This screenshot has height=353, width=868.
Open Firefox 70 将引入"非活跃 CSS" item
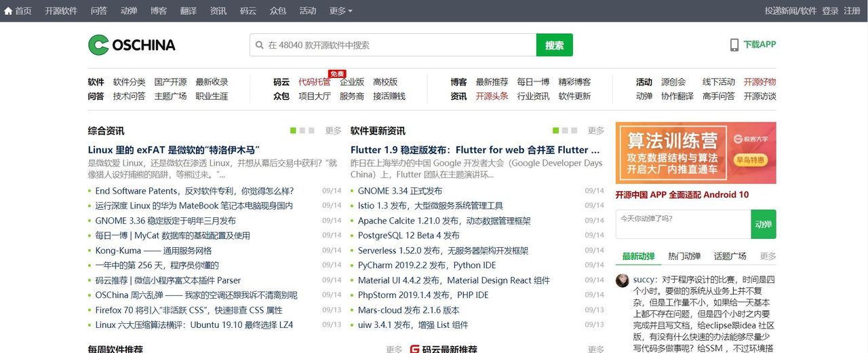coord(189,310)
